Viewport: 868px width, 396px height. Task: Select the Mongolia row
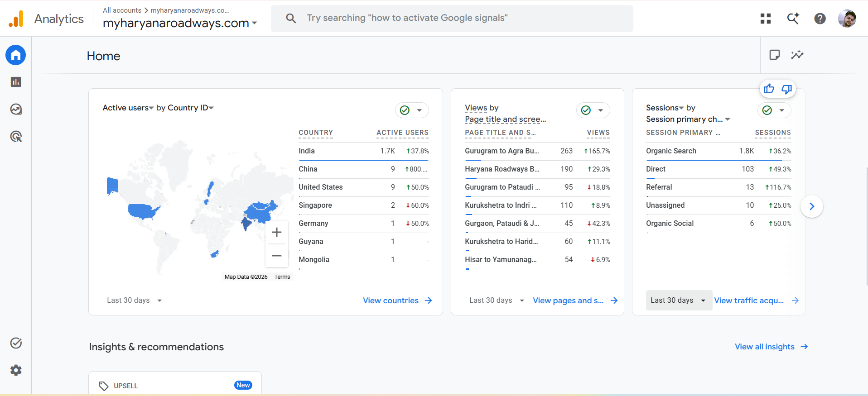[363, 260]
